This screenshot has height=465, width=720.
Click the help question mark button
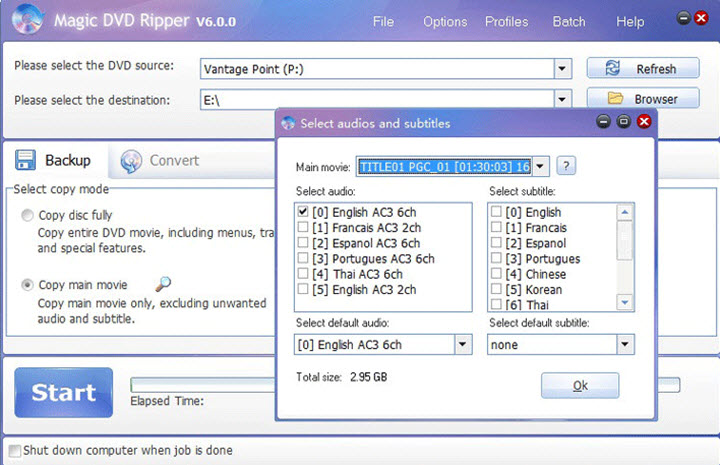tap(566, 166)
